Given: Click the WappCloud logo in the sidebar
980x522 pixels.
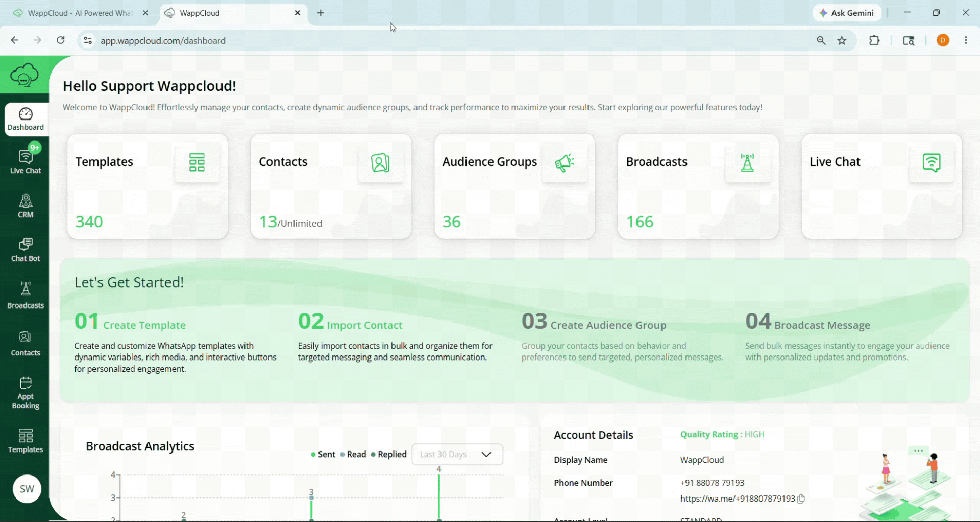Looking at the screenshot, I should (x=24, y=75).
